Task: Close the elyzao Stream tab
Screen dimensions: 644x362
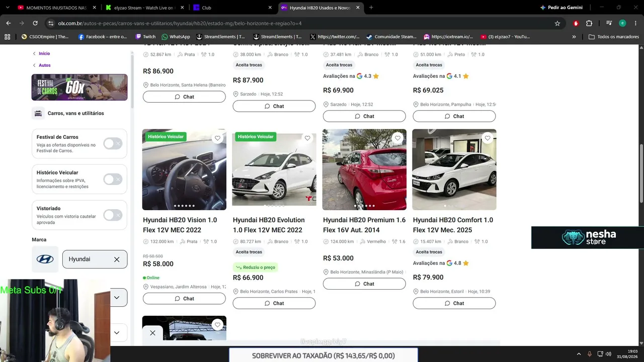Action: (182, 8)
